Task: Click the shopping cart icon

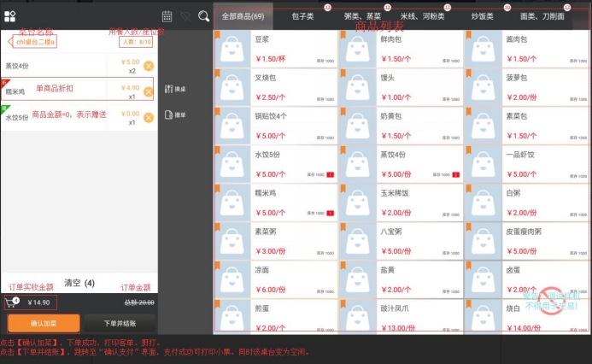Action: [x=13, y=302]
